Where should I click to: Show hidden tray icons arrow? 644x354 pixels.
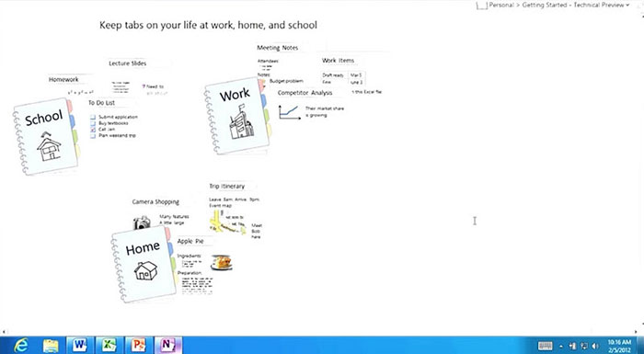pos(561,347)
